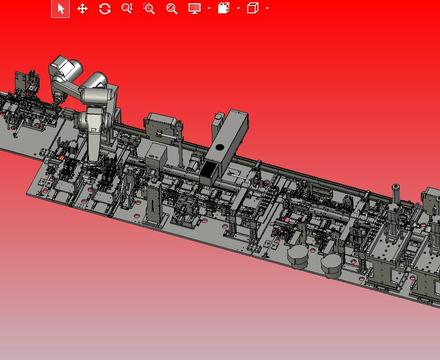
Task: Expand the dropdown arrow next to clapperboard icon
Action: point(238,8)
